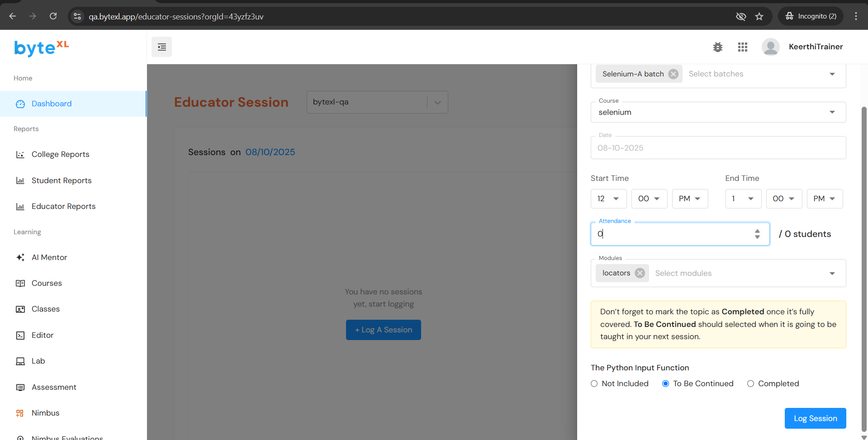Image resolution: width=868 pixels, height=440 pixels.
Task: Click the sessions date link 08/10/2025
Action: pyautogui.click(x=270, y=152)
